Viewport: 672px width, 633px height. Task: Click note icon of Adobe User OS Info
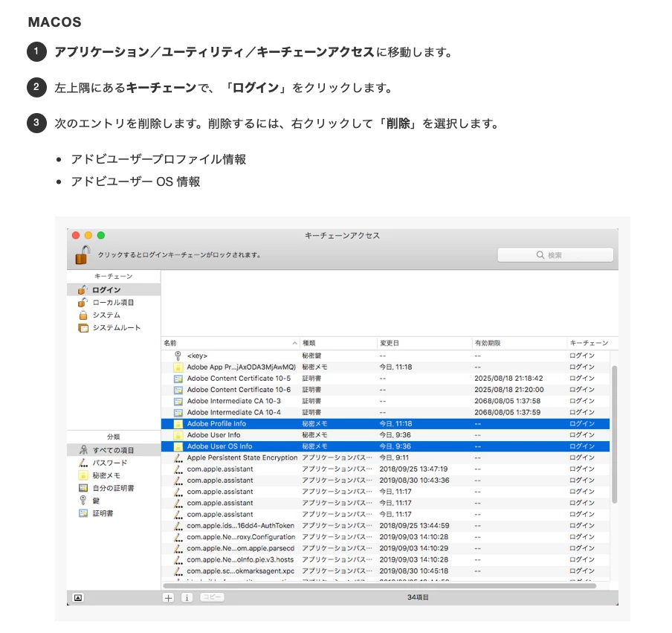tap(178, 446)
